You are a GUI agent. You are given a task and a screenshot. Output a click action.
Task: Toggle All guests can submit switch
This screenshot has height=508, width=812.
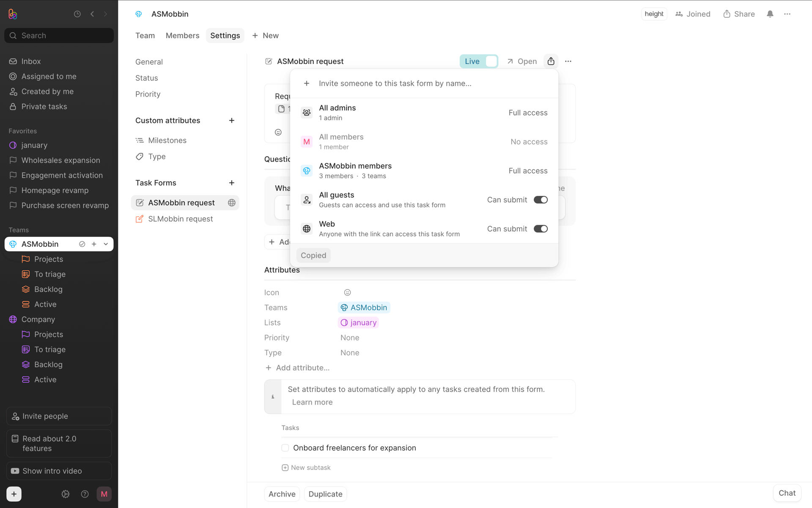540,200
